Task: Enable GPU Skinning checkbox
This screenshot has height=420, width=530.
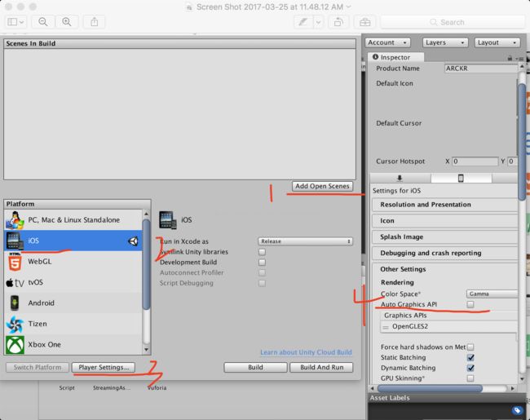Action: click(x=470, y=378)
